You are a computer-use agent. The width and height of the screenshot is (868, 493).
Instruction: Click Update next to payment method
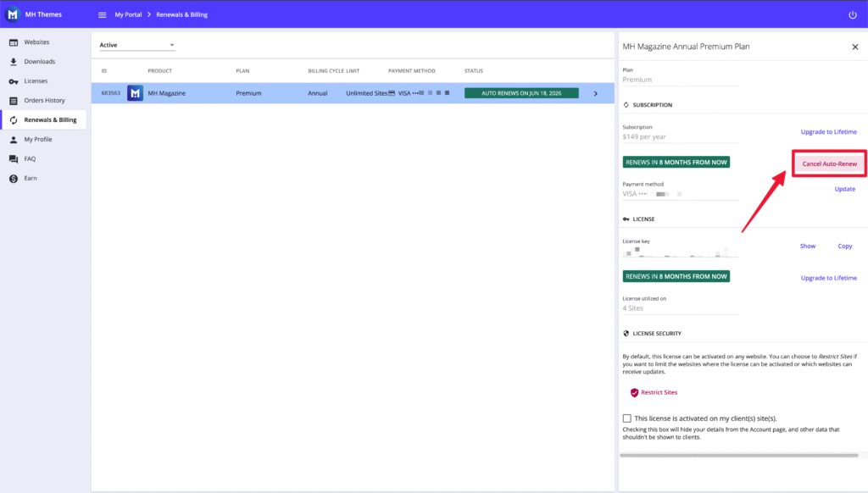pyautogui.click(x=844, y=189)
